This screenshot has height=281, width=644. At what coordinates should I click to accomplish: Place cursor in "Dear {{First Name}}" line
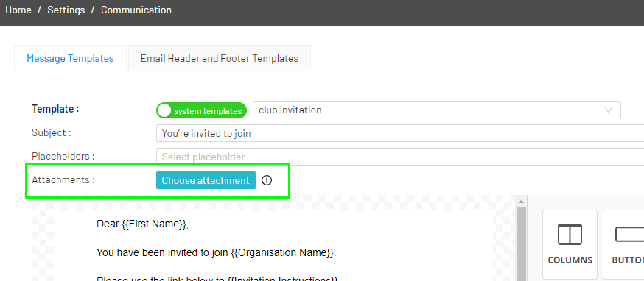pyautogui.click(x=142, y=224)
